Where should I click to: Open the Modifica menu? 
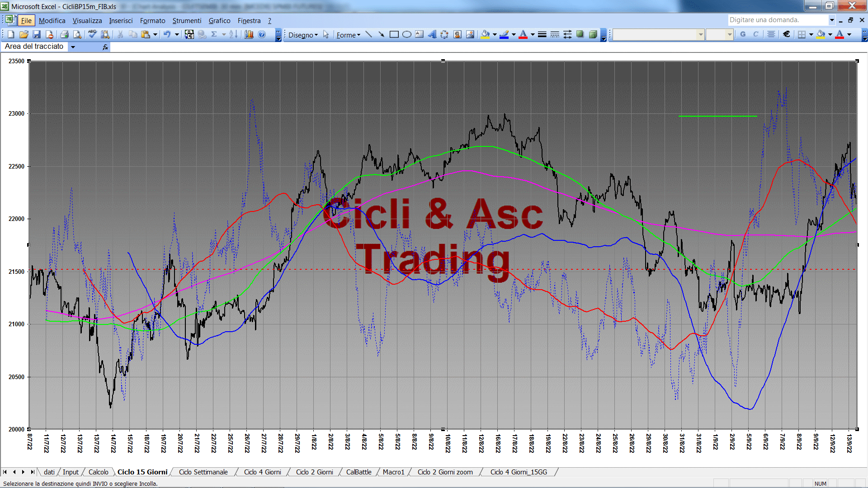pyautogui.click(x=52, y=20)
